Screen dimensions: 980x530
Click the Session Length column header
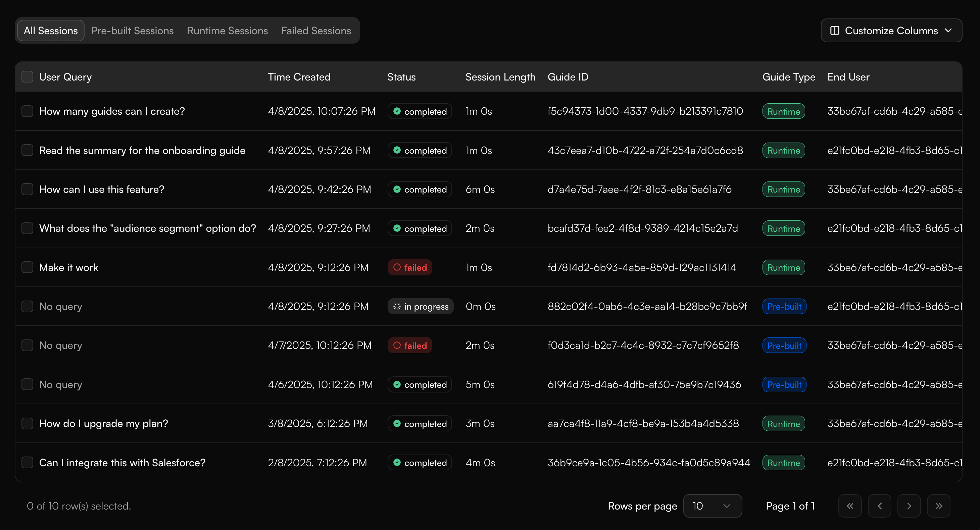click(x=500, y=77)
